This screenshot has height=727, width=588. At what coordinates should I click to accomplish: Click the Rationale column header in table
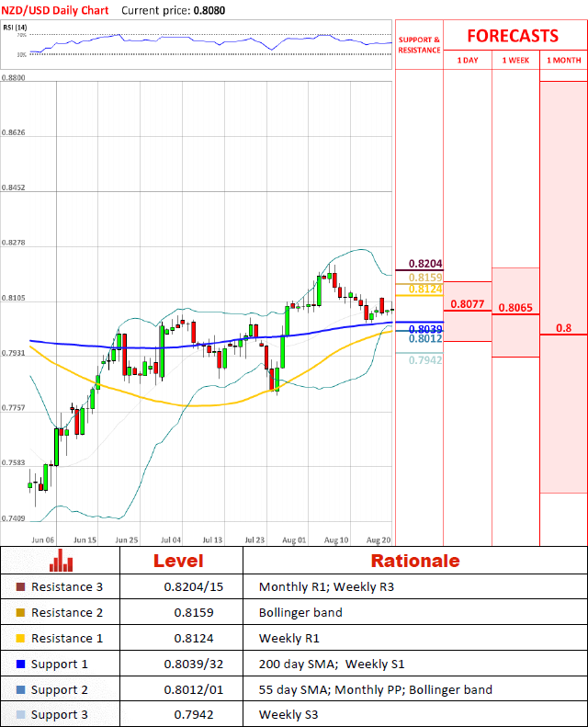(414, 561)
